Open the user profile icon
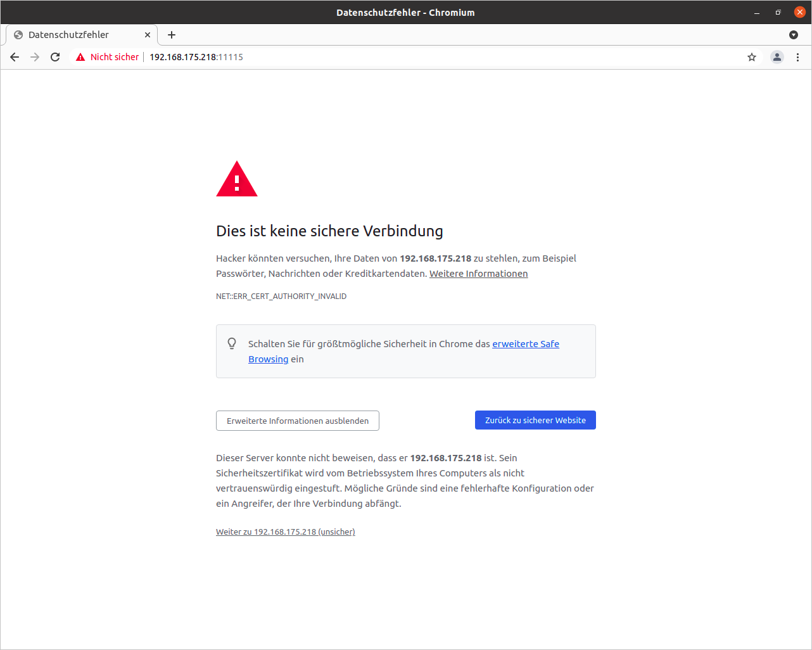Viewport: 812px width, 650px height. click(x=777, y=57)
